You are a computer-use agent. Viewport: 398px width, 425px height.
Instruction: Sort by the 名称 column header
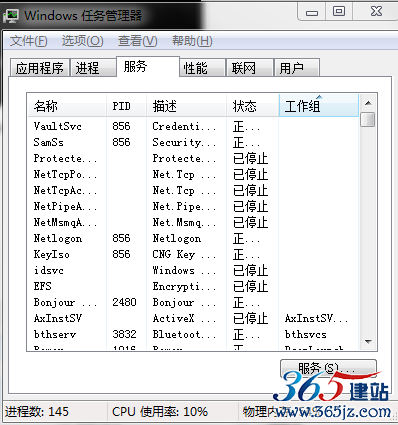click(x=67, y=106)
